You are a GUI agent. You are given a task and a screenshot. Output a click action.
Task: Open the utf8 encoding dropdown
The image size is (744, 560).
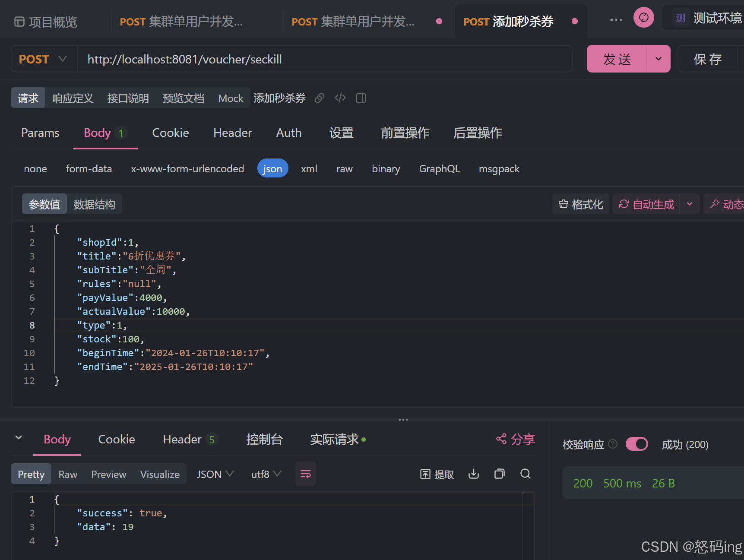tap(266, 474)
